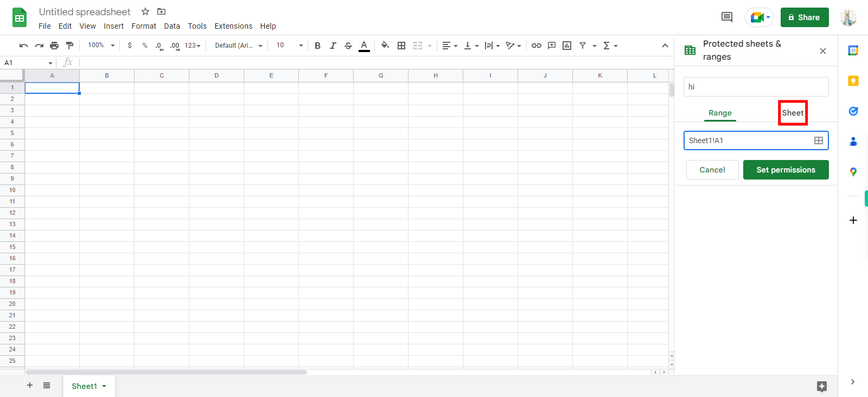Open Contacts in side panel
Viewport: 868px width, 397px height.
pos(853,142)
